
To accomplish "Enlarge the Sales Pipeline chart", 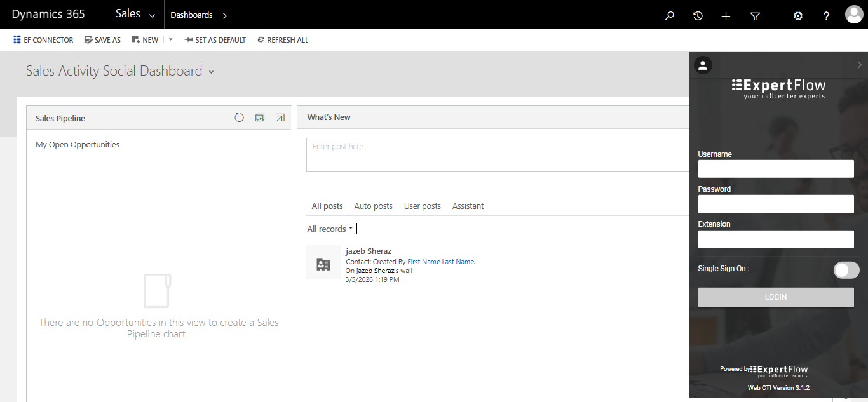I will [280, 117].
